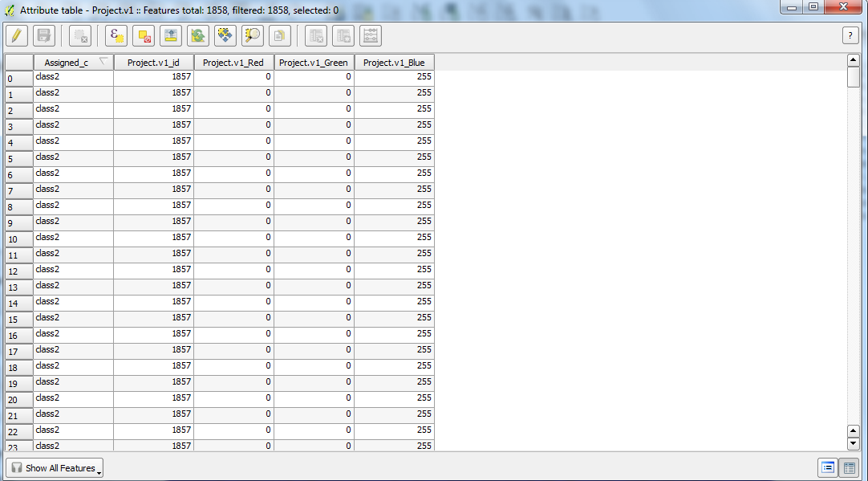Zoom map to selected rows magnifier icon
Screen dimensions: 868x481
click(253, 36)
